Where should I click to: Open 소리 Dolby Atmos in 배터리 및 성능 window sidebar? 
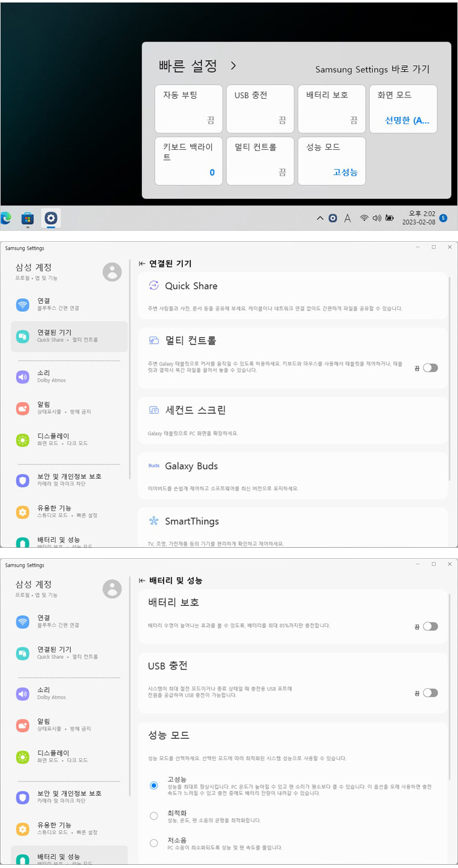pyautogui.click(x=69, y=693)
